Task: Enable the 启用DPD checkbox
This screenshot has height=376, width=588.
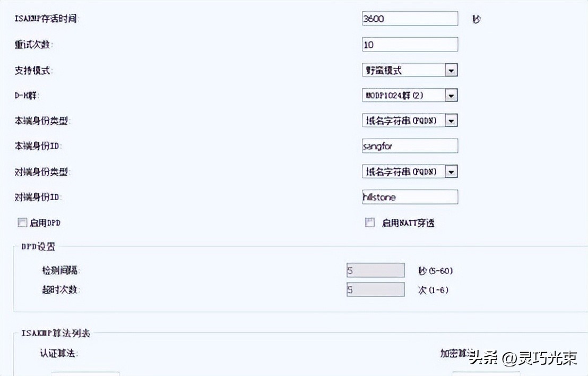Action: point(22,222)
